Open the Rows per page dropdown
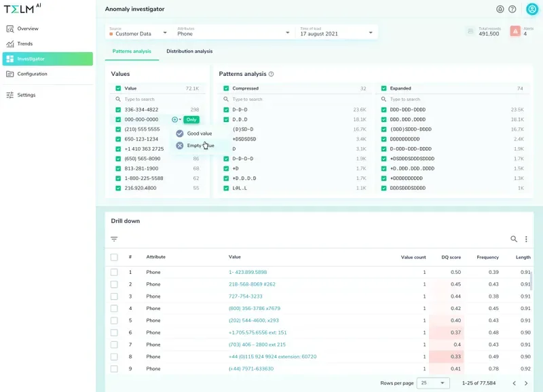Viewport: 543px width, 392px height. (x=432, y=383)
